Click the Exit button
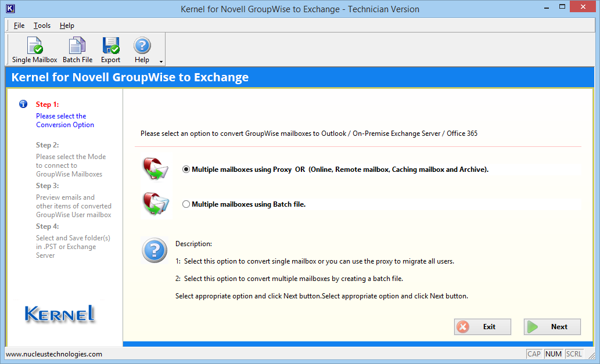 point(483,326)
